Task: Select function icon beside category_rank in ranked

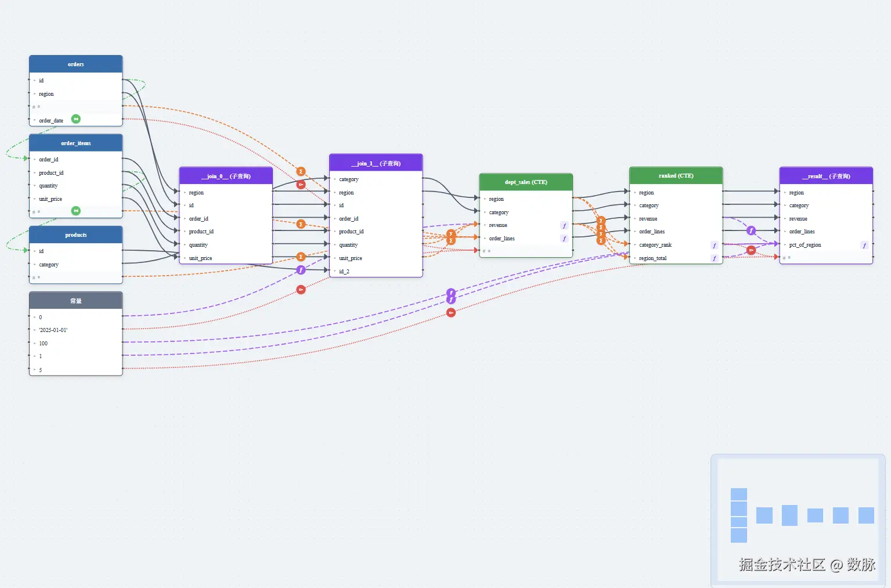Action: coord(714,246)
